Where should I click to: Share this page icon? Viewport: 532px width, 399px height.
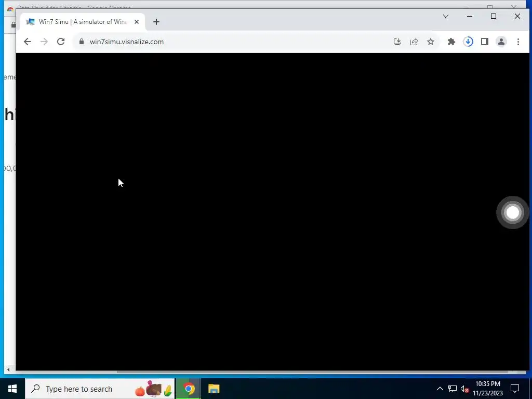pyautogui.click(x=414, y=42)
